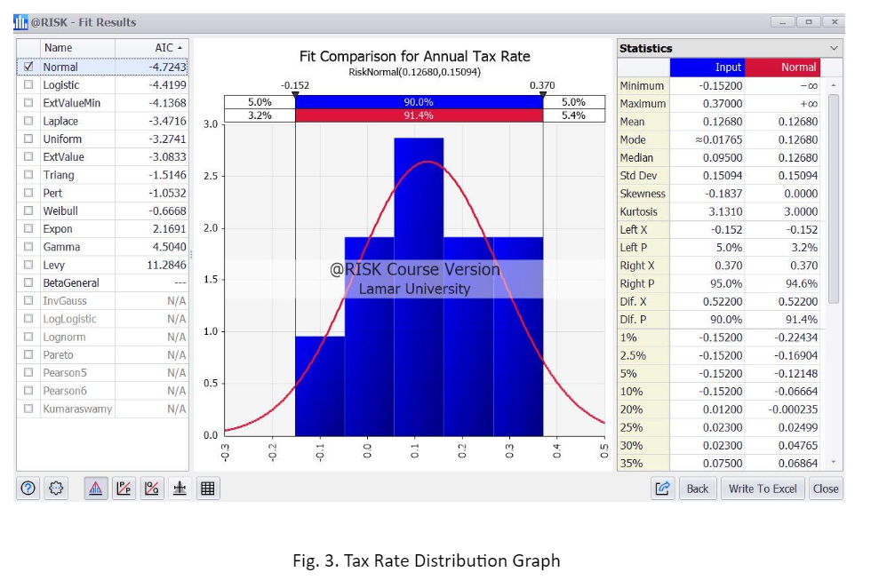The height and width of the screenshot is (588, 871).
Task: Open the fit settings gear icon
Action: tap(53, 487)
